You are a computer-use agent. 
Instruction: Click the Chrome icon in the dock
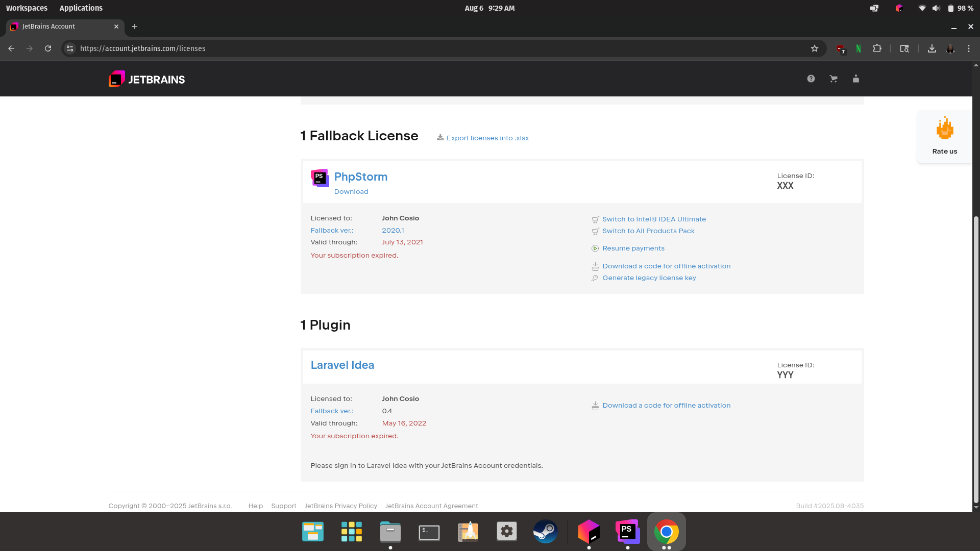[x=667, y=532]
